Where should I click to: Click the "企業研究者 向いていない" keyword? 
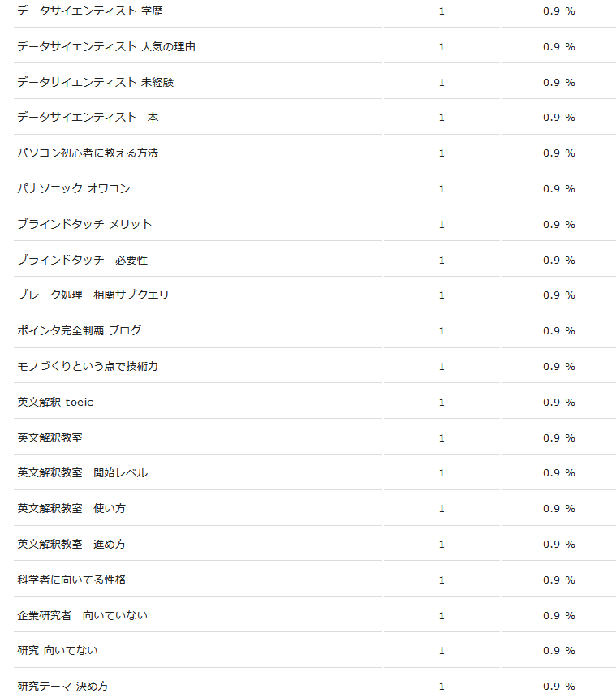[x=83, y=615]
